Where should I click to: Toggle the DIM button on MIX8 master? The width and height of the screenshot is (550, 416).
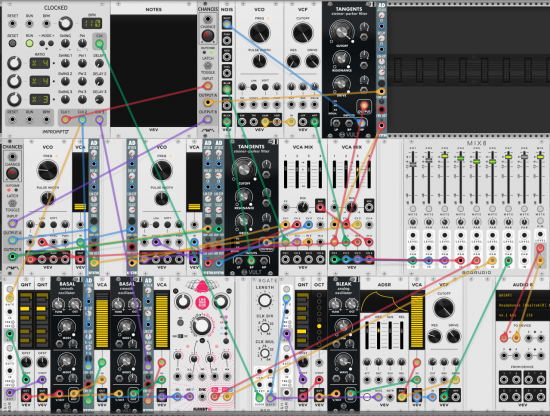(x=540, y=221)
